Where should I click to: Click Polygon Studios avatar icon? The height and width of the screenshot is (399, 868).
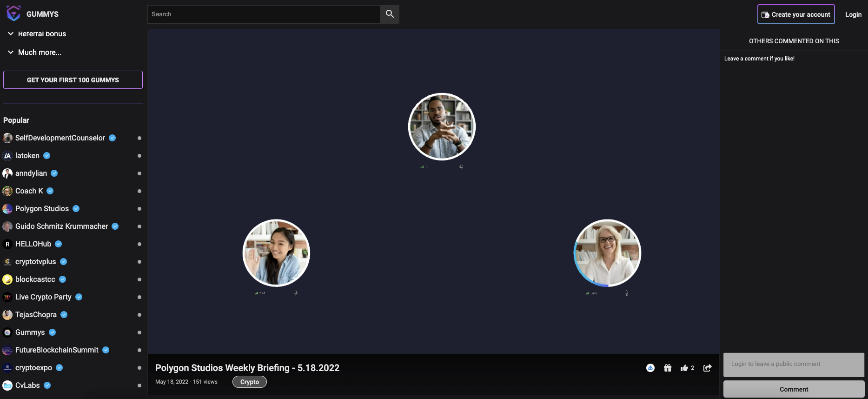7,208
